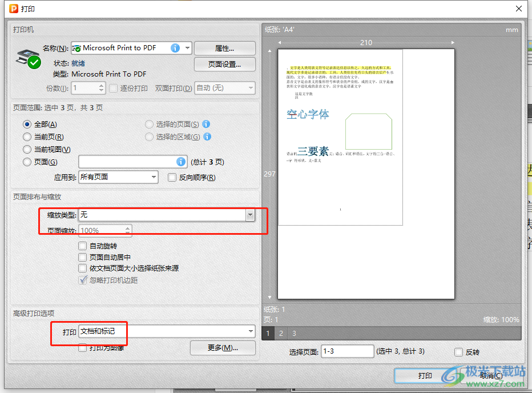Click the printer status icon with green checkmark

click(x=29, y=59)
